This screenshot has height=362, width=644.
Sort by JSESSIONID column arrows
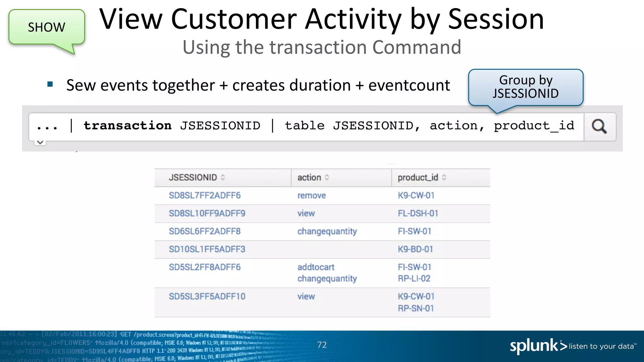point(223,177)
